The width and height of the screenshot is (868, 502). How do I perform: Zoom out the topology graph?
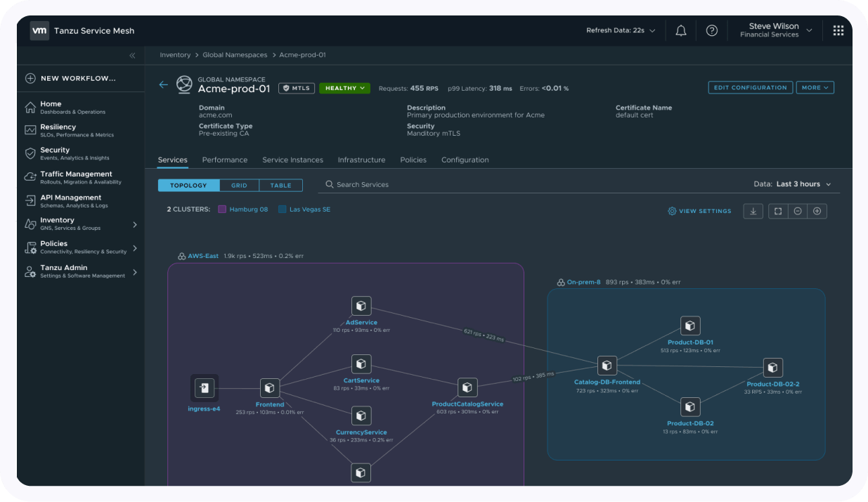click(798, 211)
